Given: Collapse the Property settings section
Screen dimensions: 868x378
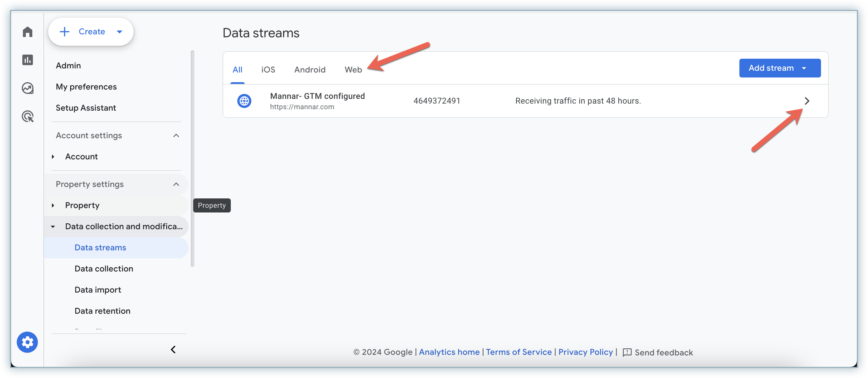Looking at the screenshot, I should pos(176,184).
